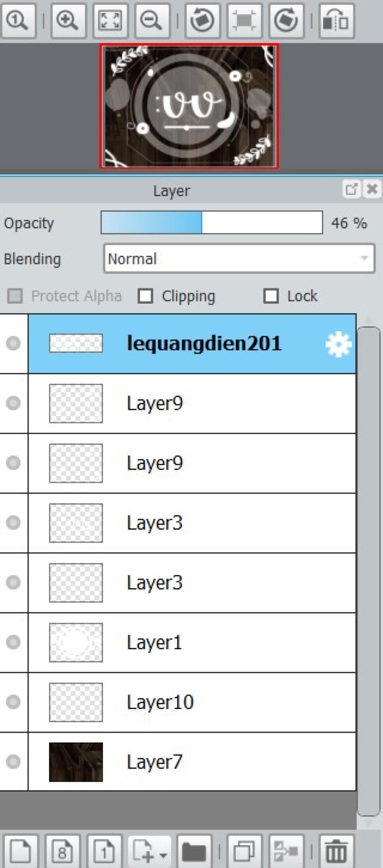This screenshot has height=868, width=383.
Task: Fit canvas to window with the arrows icon
Action: tap(110, 21)
